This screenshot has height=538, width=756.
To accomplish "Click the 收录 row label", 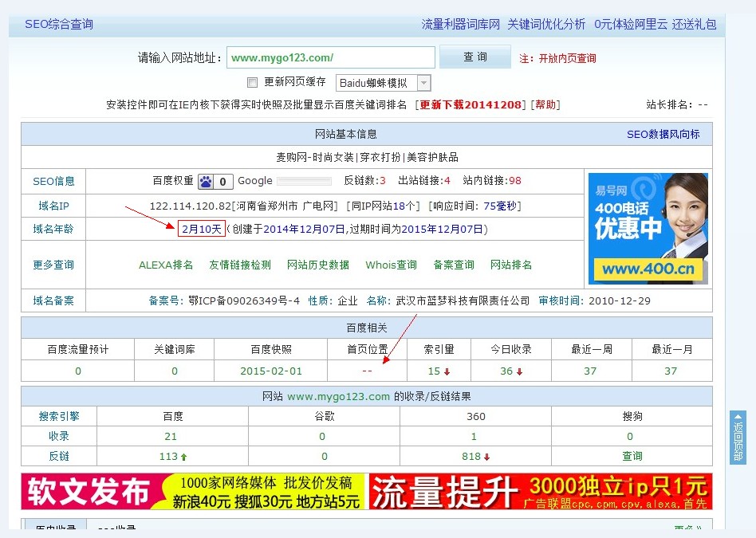I will tap(59, 436).
